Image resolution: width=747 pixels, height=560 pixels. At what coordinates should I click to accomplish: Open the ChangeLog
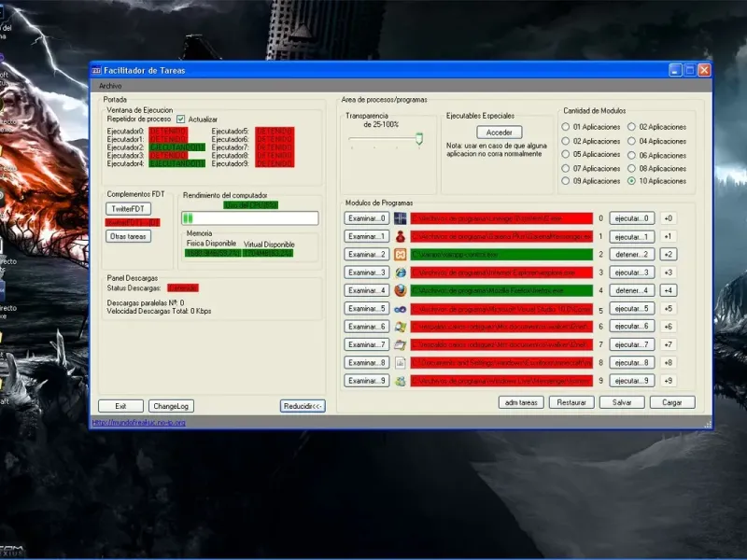(171, 406)
